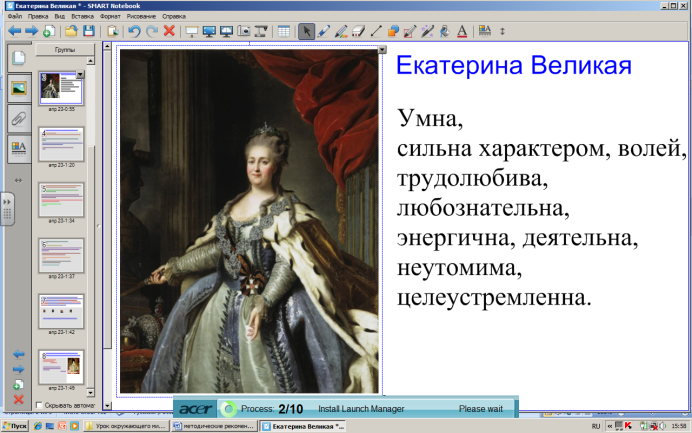Select page 6 thumbnail

61,256
